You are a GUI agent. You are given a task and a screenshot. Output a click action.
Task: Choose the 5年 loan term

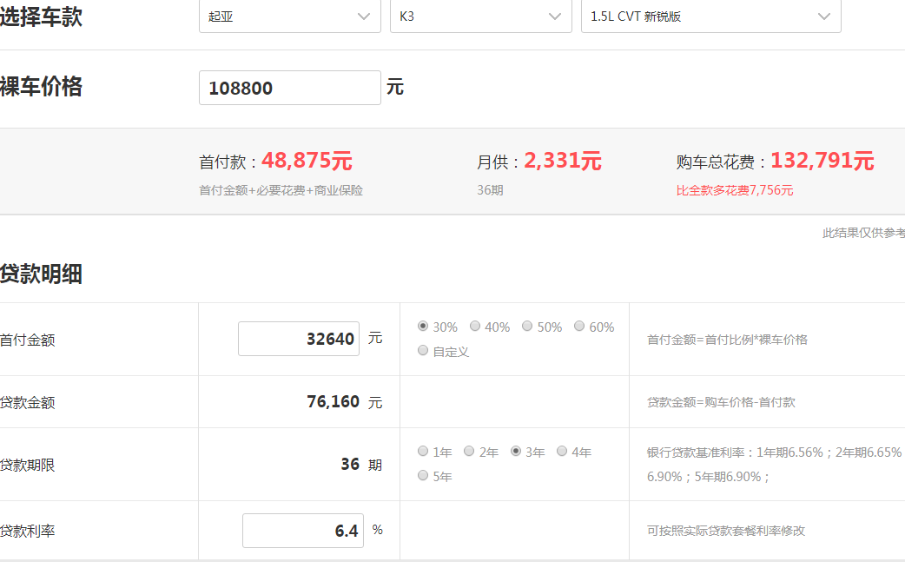tap(423, 475)
